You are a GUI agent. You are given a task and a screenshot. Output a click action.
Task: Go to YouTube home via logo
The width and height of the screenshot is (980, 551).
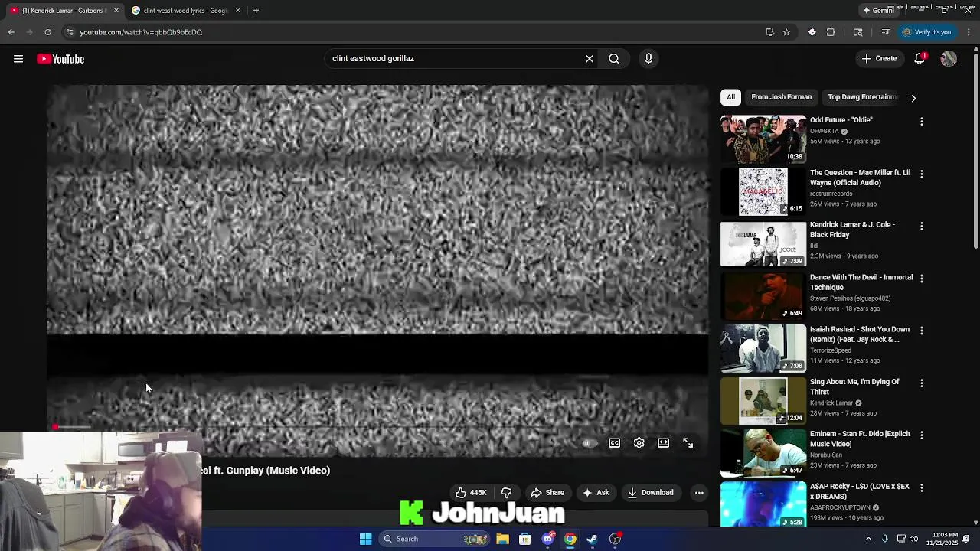(60, 59)
